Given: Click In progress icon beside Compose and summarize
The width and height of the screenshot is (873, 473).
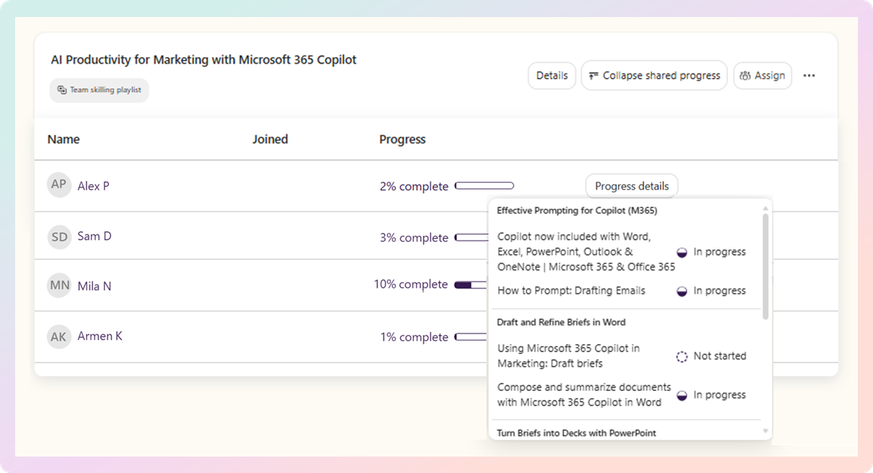Looking at the screenshot, I should pyautogui.click(x=681, y=396).
